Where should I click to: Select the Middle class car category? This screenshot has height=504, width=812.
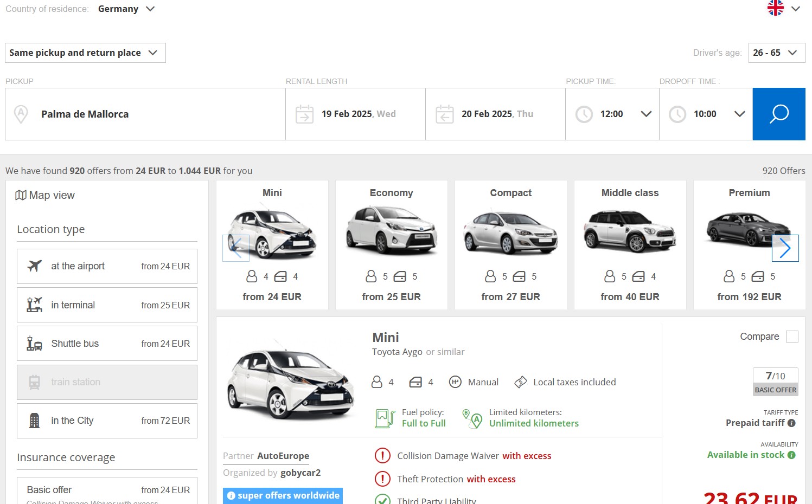[x=630, y=245]
